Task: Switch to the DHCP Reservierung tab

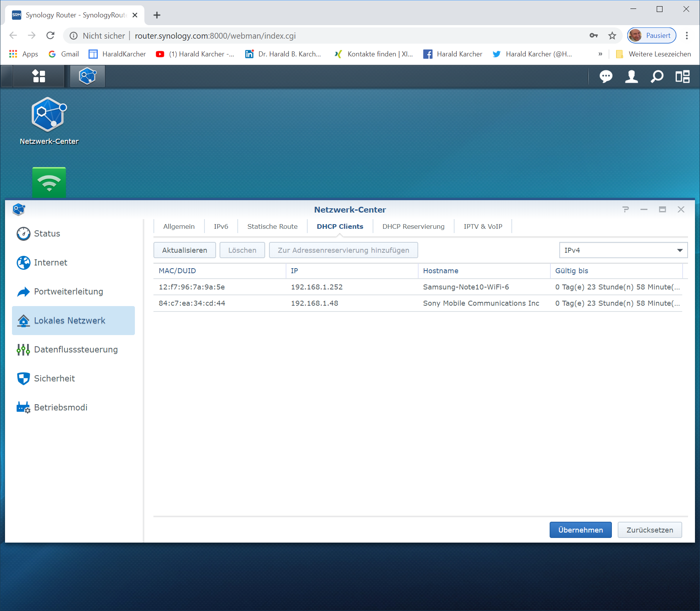Action: (x=413, y=226)
